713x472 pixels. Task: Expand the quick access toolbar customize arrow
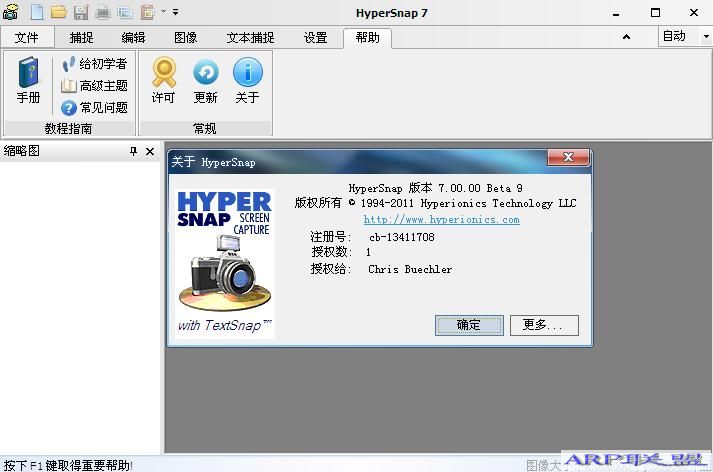[x=176, y=12]
